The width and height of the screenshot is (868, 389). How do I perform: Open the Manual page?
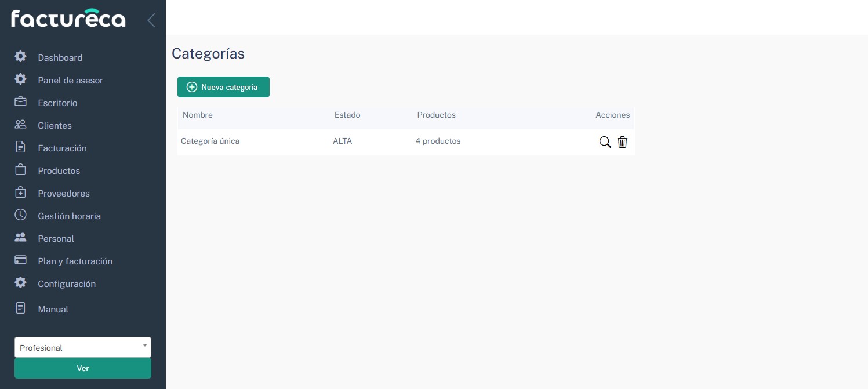[53, 310]
